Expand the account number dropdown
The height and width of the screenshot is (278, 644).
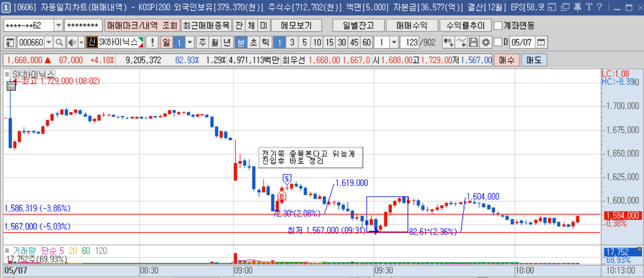pyautogui.click(x=59, y=26)
